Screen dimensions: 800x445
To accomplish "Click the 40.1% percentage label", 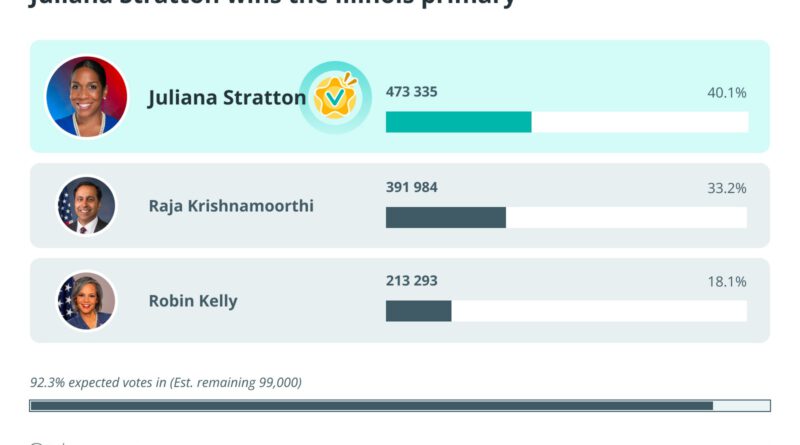I will pos(727,93).
